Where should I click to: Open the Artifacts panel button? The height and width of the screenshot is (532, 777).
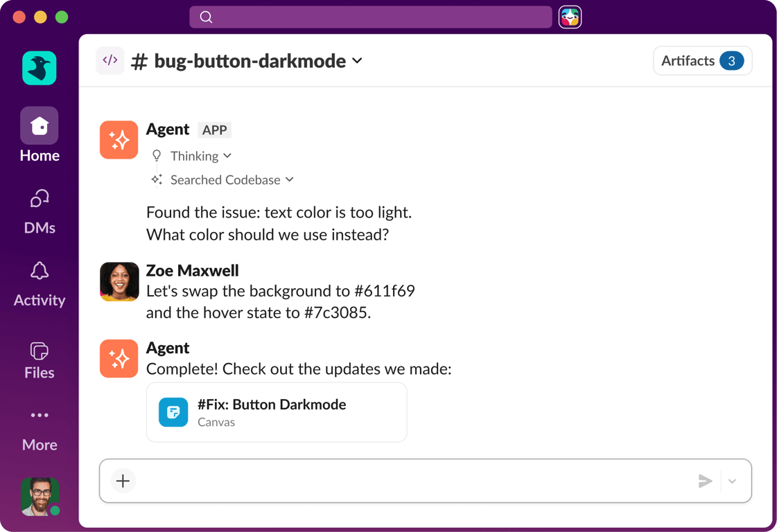pyautogui.click(x=703, y=61)
